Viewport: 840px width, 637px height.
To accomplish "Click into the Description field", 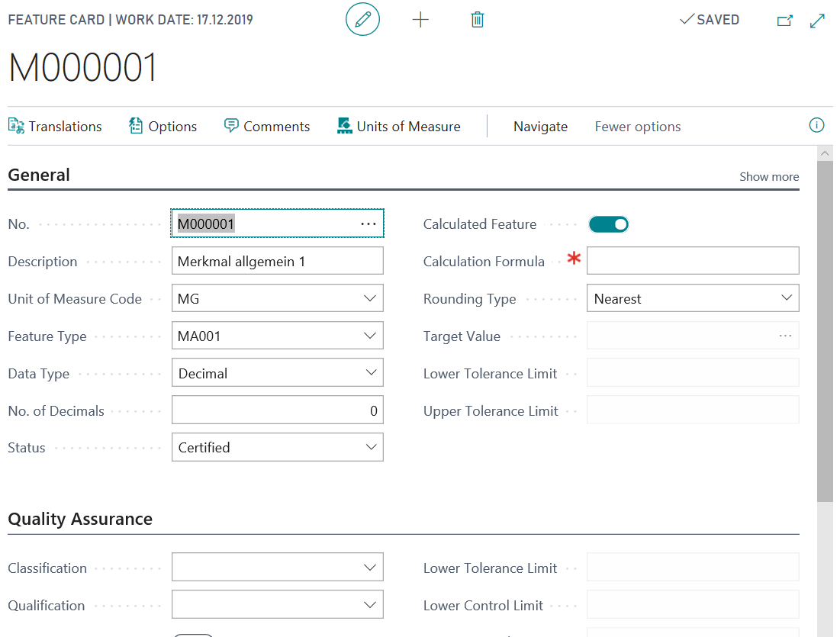I will click(x=278, y=261).
